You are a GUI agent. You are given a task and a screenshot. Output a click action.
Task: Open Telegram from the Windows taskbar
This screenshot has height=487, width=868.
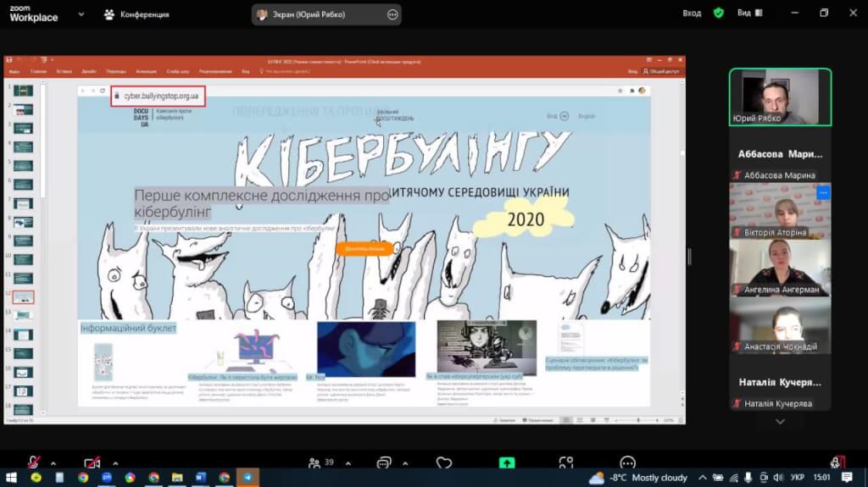248,478
